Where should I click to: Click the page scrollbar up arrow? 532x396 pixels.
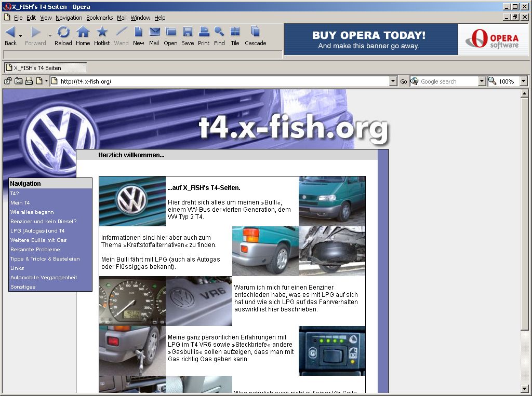click(524, 93)
